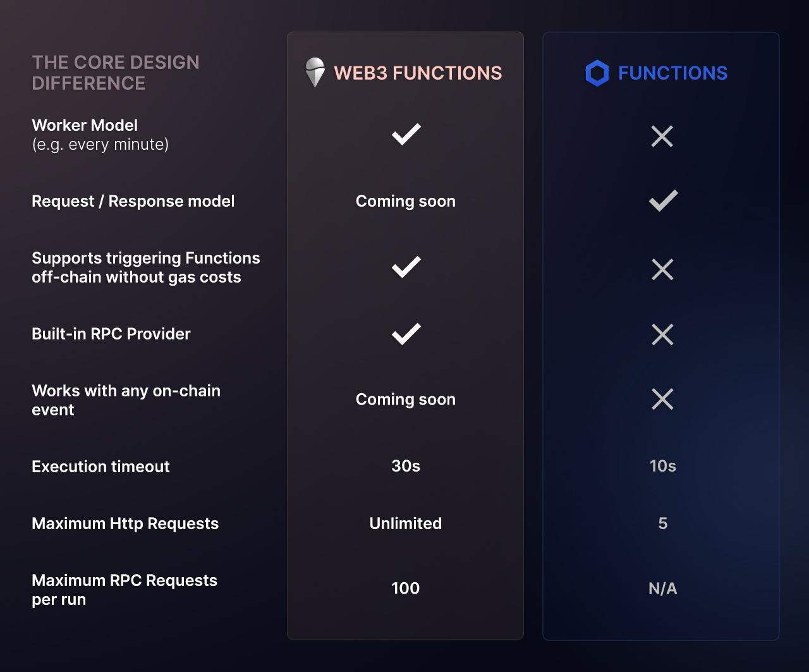Click the Gelato ice cream logo icon
This screenshot has width=809, height=672.
[x=315, y=73]
